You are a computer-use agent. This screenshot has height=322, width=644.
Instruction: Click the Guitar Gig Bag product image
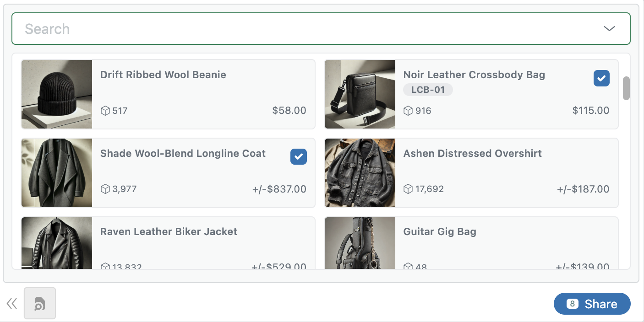[360, 242]
